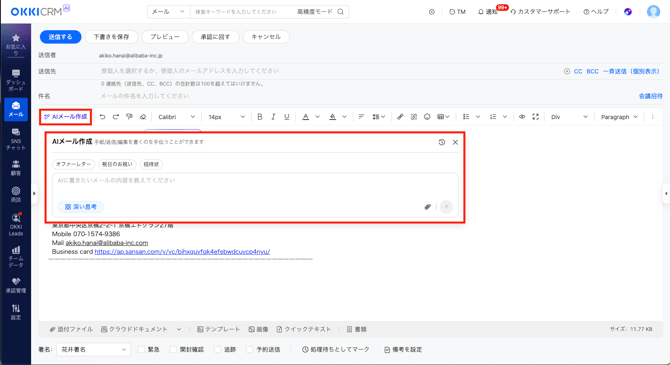Toggle underline formatting
This screenshot has height=365, width=670.
coord(287,117)
